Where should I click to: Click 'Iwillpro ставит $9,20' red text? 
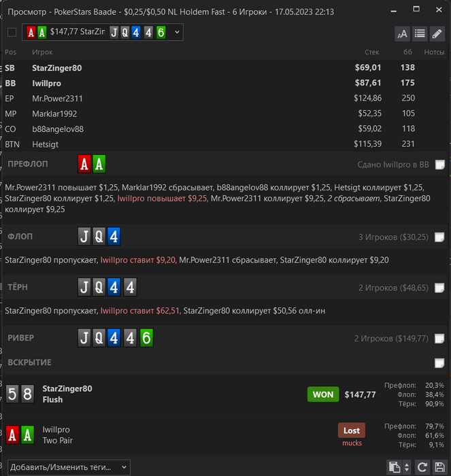tap(139, 260)
